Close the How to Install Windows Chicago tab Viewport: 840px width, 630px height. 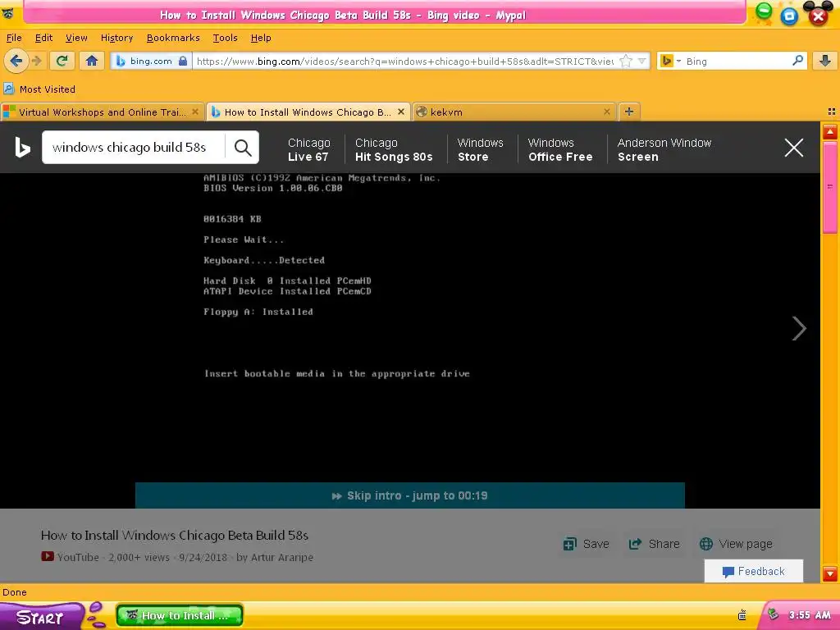pyautogui.click(x=400, y=112)
